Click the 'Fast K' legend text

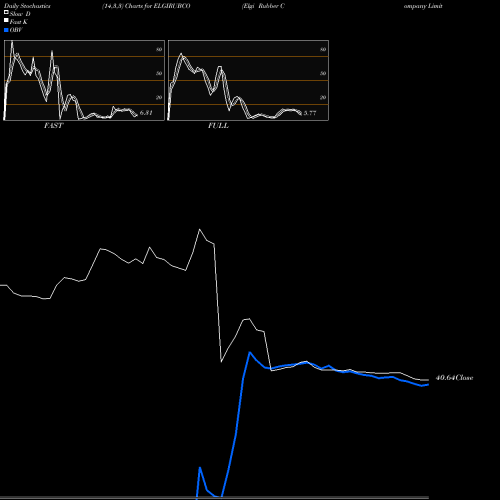click(18, 22)
